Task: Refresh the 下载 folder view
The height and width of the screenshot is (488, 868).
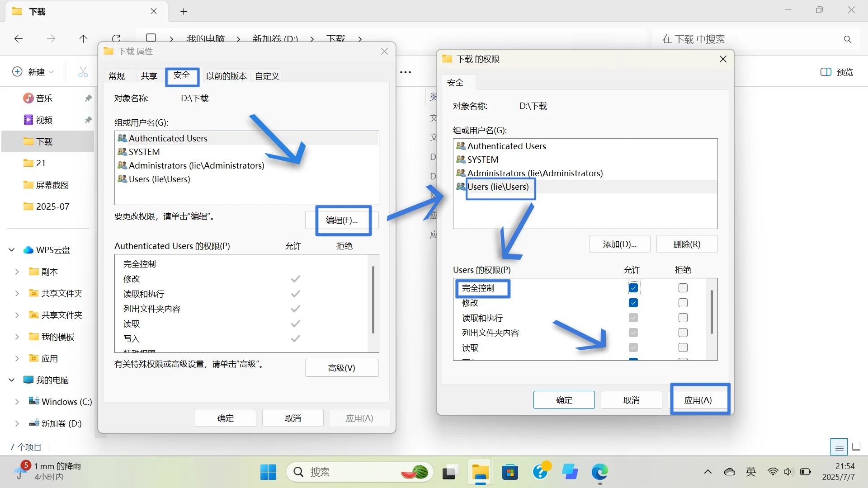Action: point(117,38)
